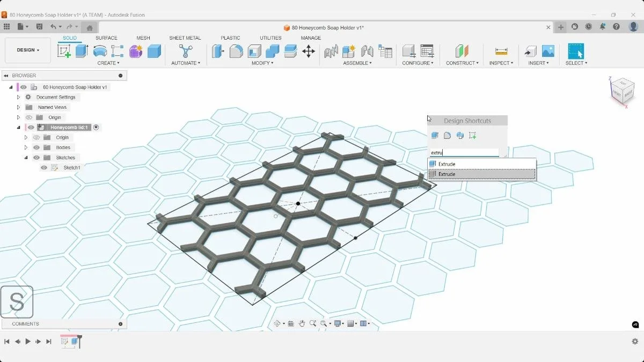This screenshot has height=362, width=644.
Task: Collapse the Honeycomb lid:1 component
Action: pos(18,128)
